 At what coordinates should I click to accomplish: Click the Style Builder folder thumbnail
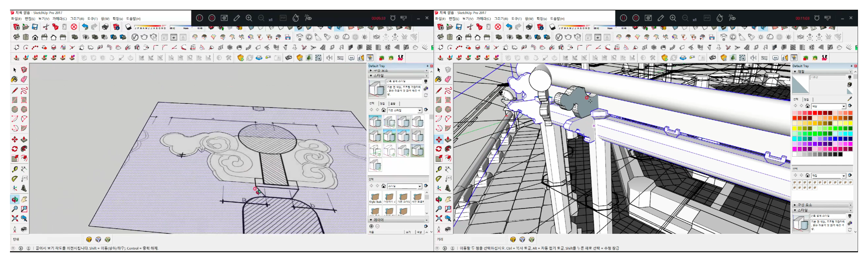point(375,197)
